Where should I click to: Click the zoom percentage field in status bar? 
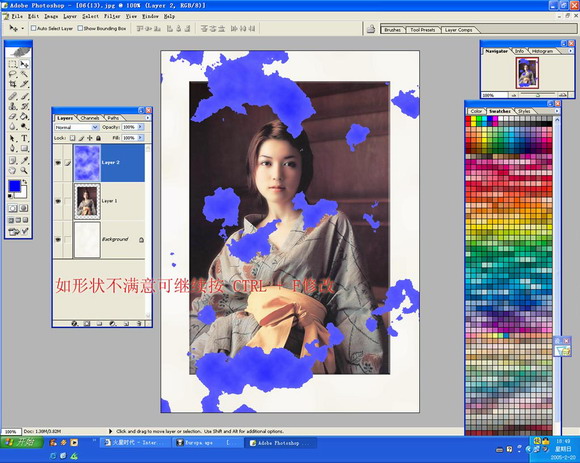(10, 431)
